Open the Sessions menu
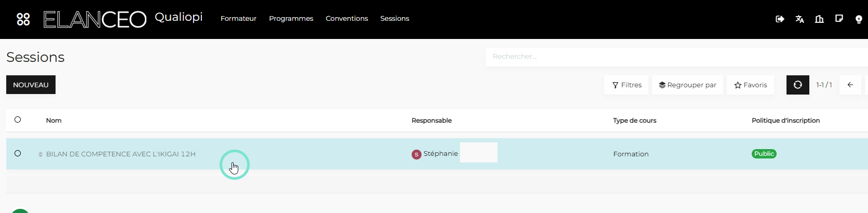 point(395,19)
